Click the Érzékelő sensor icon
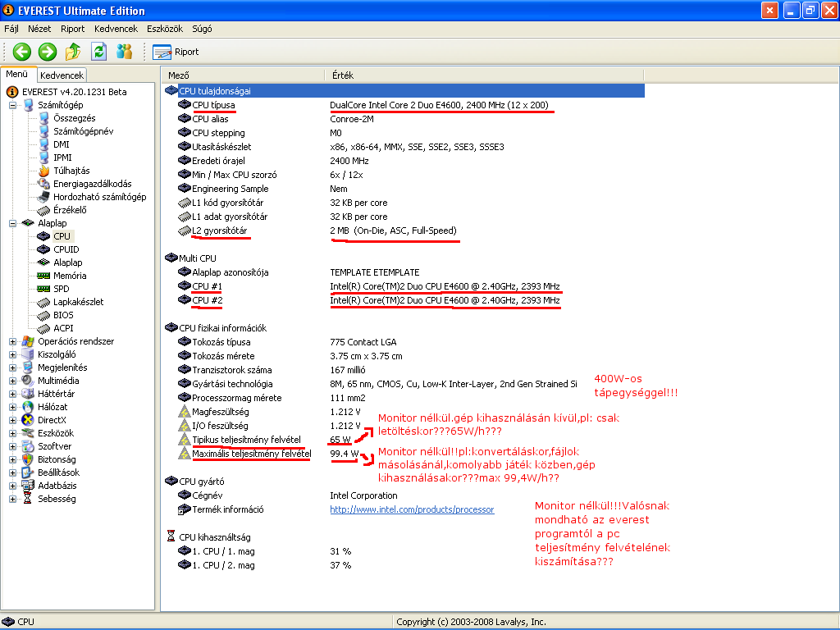 pos(44,210)
